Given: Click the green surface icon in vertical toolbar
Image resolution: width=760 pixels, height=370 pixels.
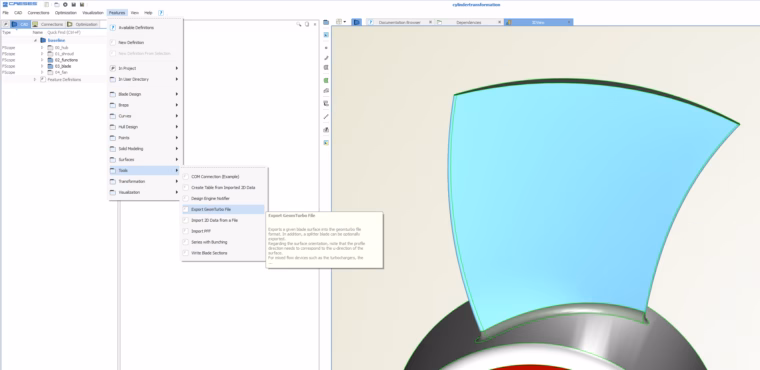Looking at the screenshot, I should click(x=326, y=80).
